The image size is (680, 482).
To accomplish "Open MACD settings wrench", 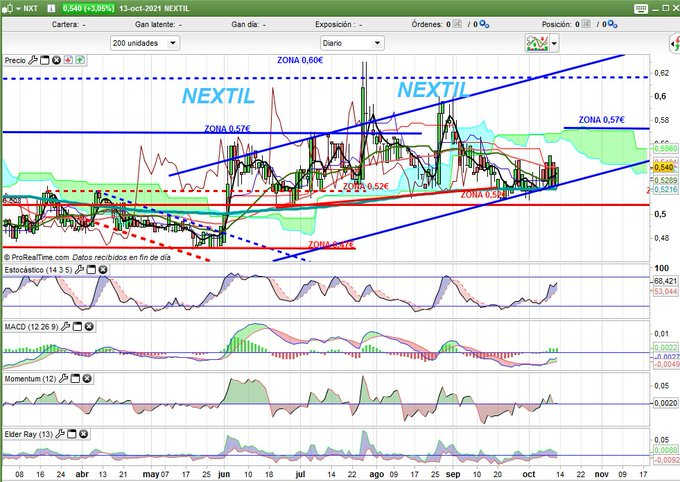I will pyautogui.click(x=65, y=327).
